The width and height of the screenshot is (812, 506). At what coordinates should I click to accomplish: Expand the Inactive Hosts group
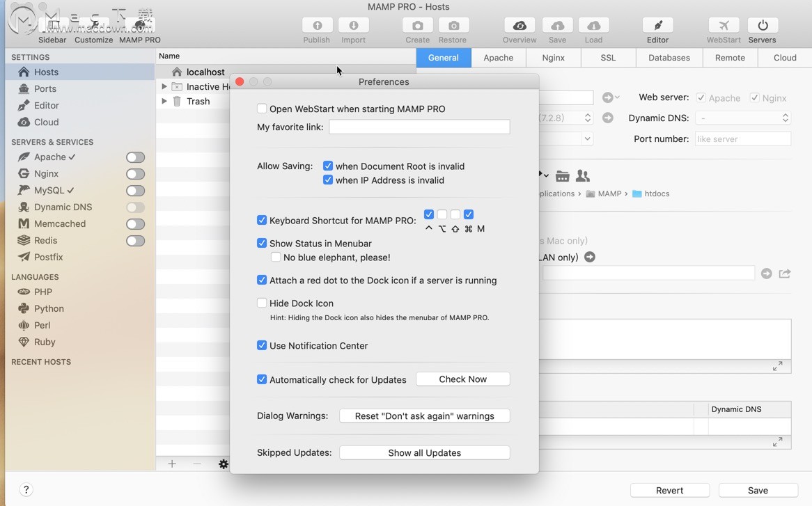click(x=164, y=86)
